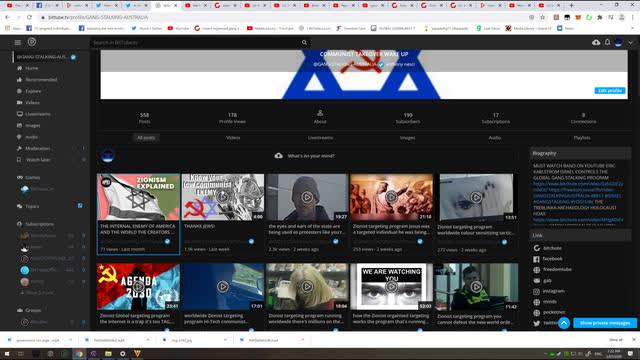Play the We Are Watching You video

[391, 287]
